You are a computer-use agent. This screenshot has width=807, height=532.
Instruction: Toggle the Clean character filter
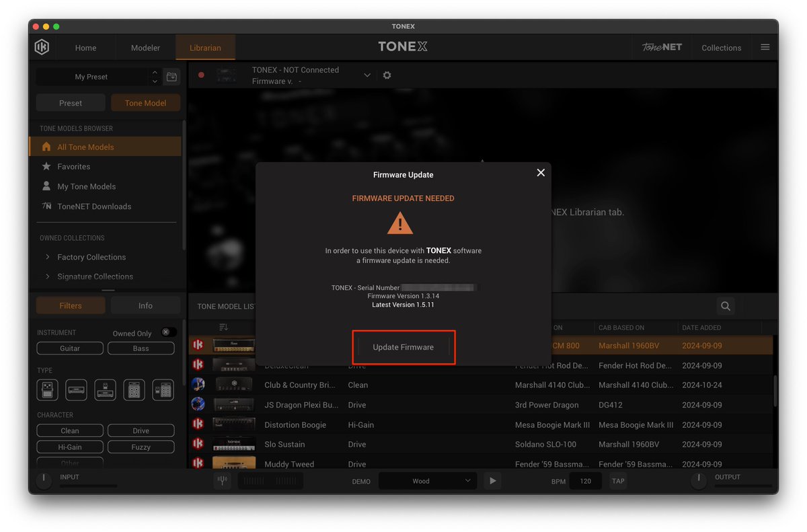coord(70,430)
